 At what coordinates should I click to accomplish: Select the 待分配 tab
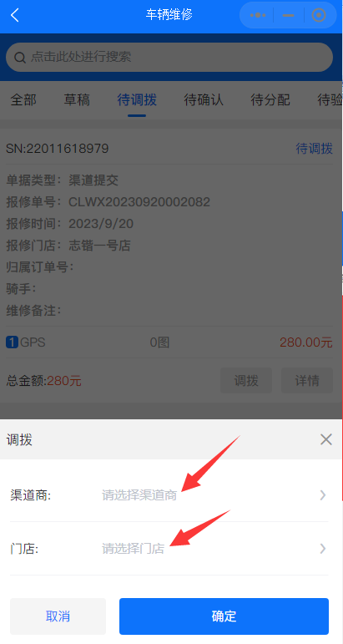(x=270, y=99)
